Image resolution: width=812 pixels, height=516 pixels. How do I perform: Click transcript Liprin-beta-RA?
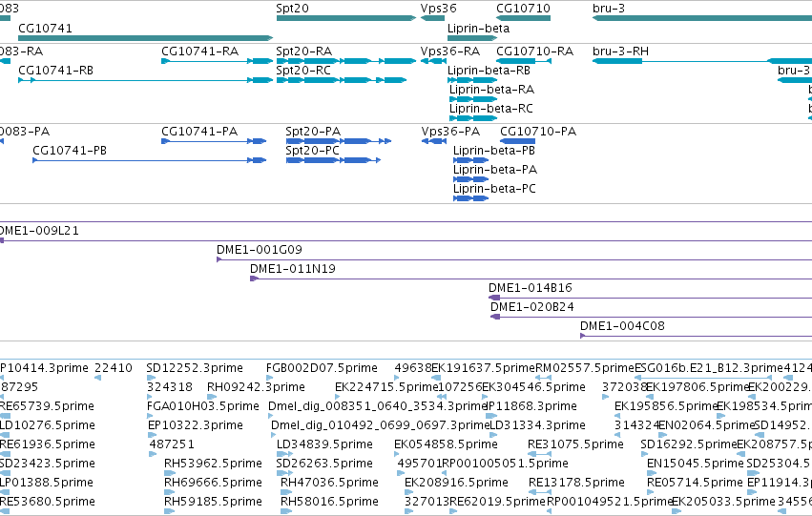click(x=473, y=99)
